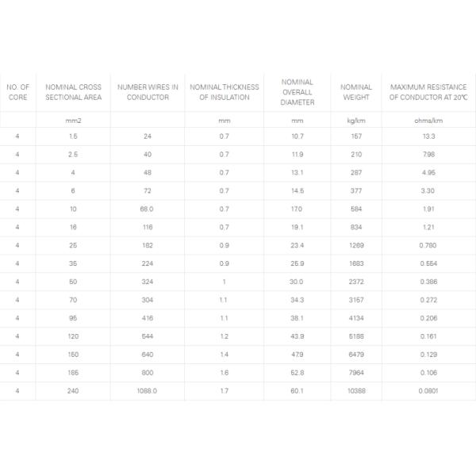Select wire count 324 cell
The width and height of the screenshot is (476, 476).
[x=148, y=282]
